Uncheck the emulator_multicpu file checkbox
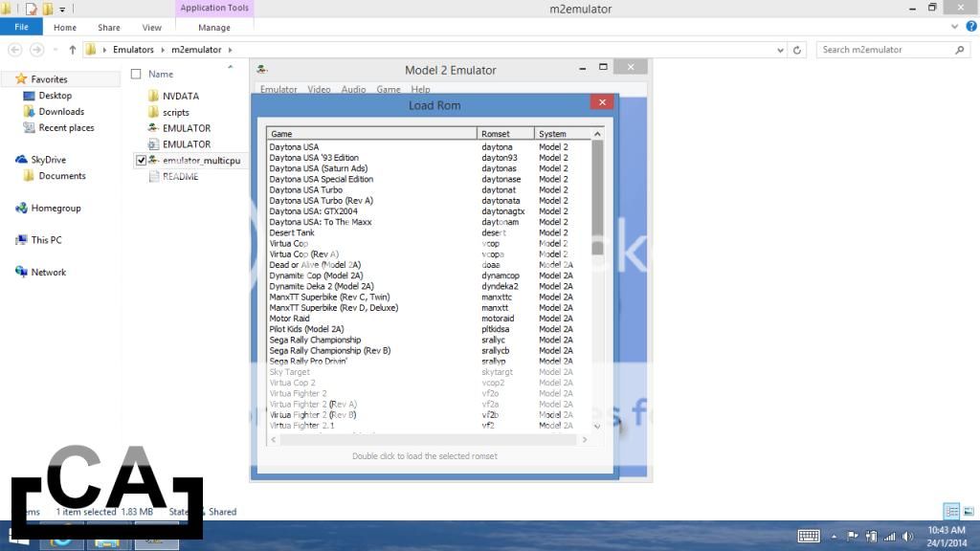Screen dimensions: 980x551 142,161
